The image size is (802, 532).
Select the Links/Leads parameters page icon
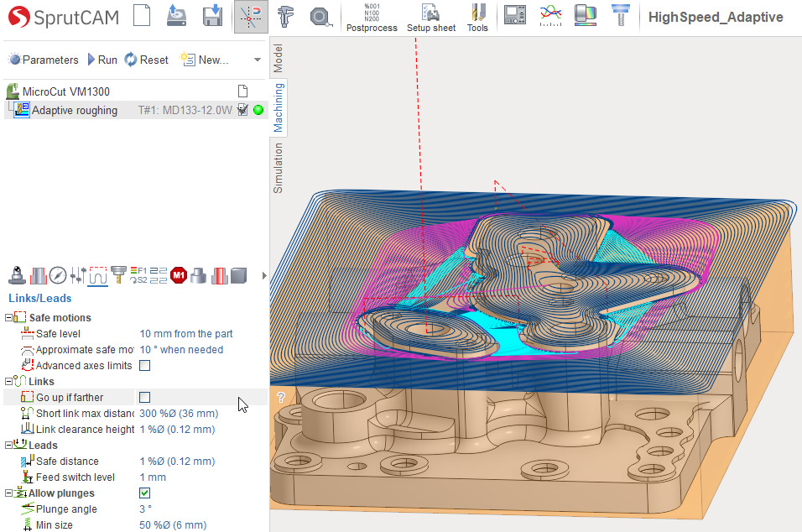click(x=97, y=275)
